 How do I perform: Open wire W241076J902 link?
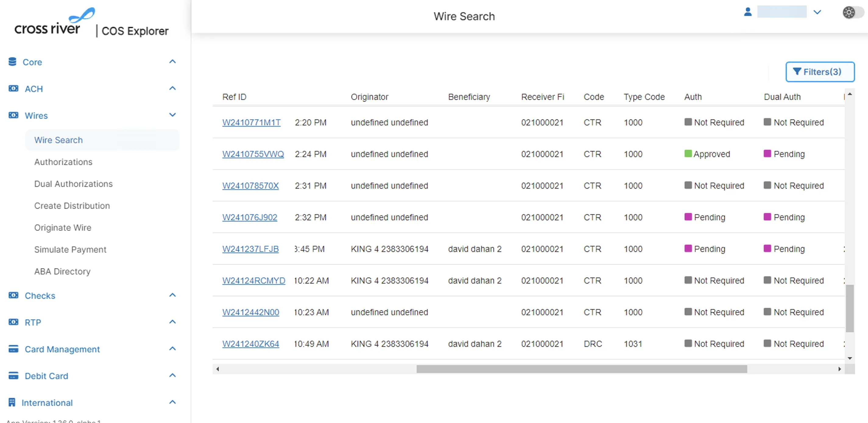tap(250, 217)
